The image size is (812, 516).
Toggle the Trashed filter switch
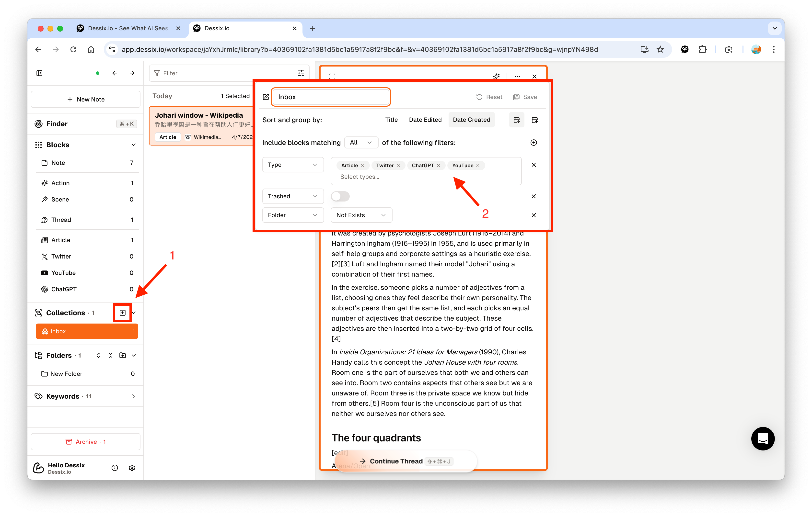(340, 196)
